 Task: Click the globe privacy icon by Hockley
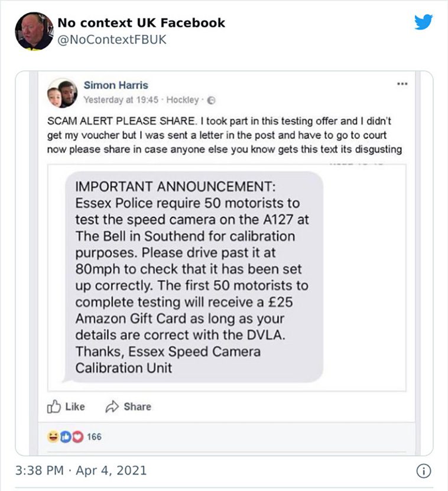[212, 100]
